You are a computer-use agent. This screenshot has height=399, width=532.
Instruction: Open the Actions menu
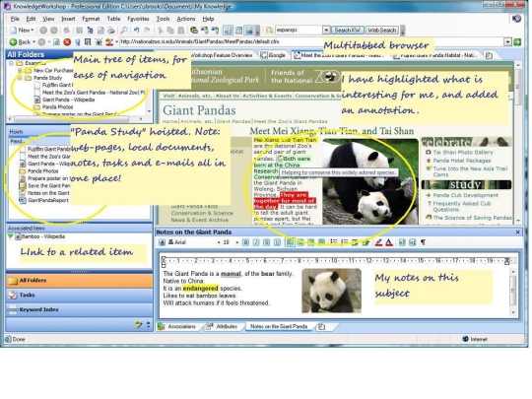(x=186, y=19)
